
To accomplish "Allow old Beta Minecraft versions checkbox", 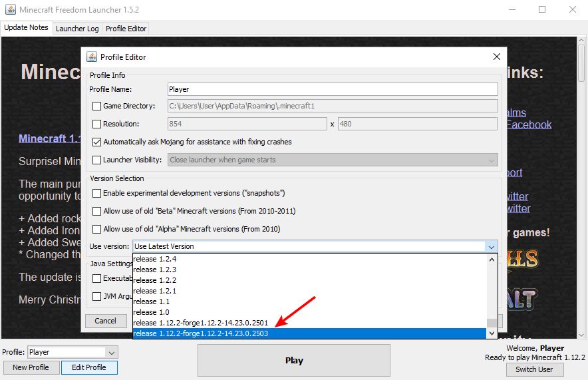I will click(x=97, y=211).
